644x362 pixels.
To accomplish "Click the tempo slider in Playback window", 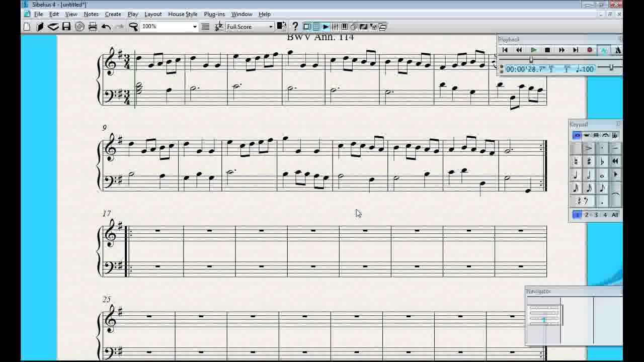I will pos(611,68).
